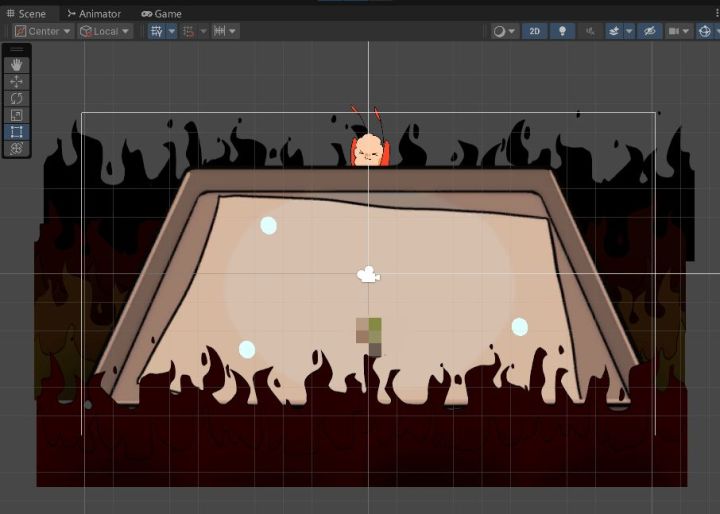Image resolution: width=720 pixels, height=514 pixels.
Task: Select the Scale tool
Action: coord(17,115)
